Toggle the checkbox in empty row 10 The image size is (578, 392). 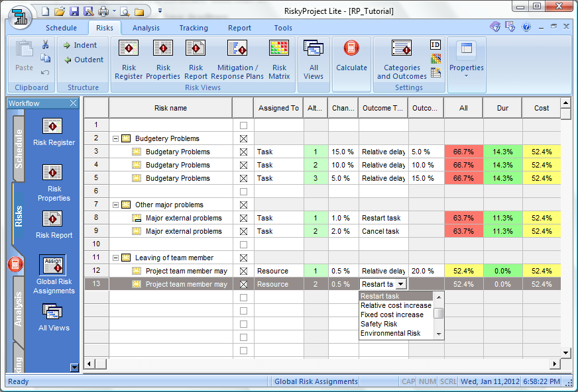[243, 245]
